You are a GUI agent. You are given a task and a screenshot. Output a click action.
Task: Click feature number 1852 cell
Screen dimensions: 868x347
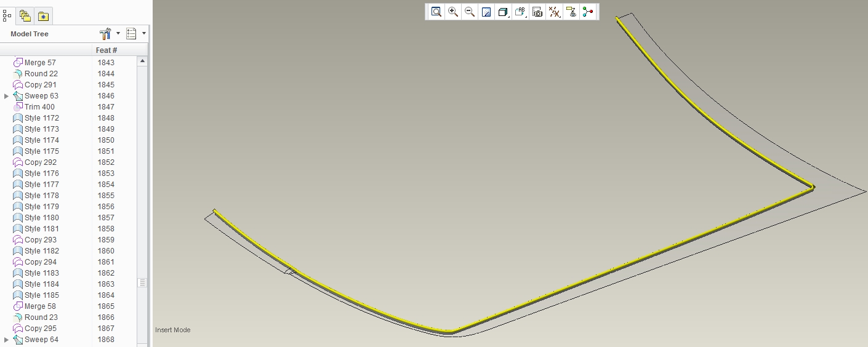(106, 162)
